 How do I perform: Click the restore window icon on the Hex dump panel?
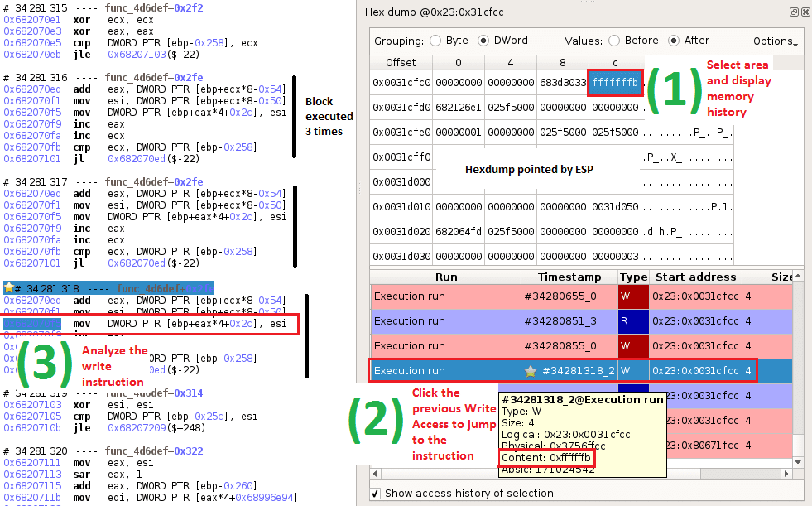tap(793, 12)
